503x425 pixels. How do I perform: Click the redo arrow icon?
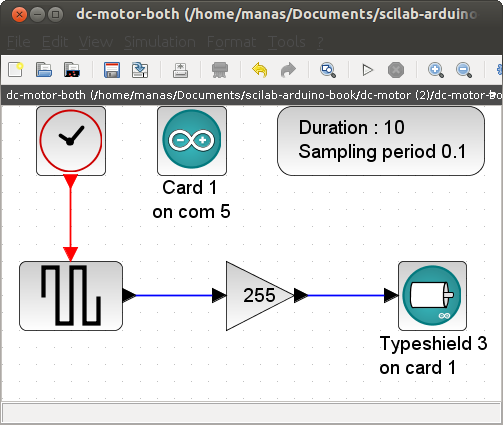[288, 70]
